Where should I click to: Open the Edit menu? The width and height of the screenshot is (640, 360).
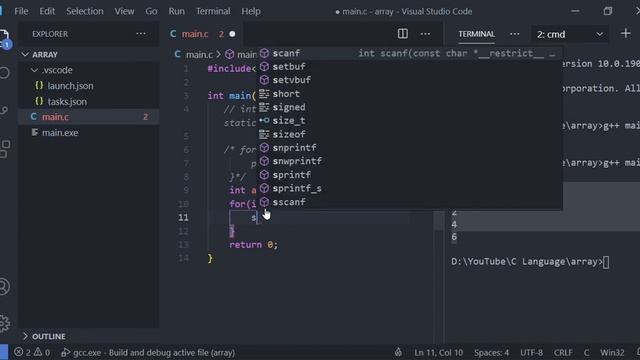click(47, 11)
